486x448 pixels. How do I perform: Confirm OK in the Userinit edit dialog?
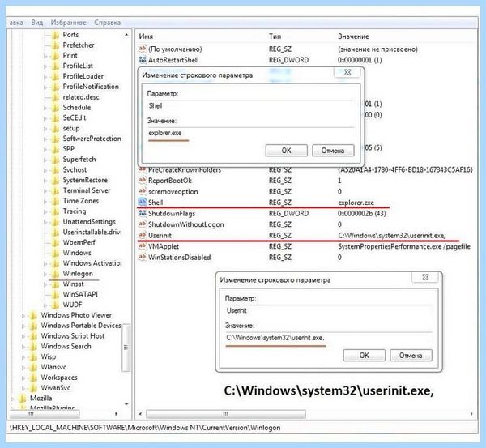(x=364, y=356)
